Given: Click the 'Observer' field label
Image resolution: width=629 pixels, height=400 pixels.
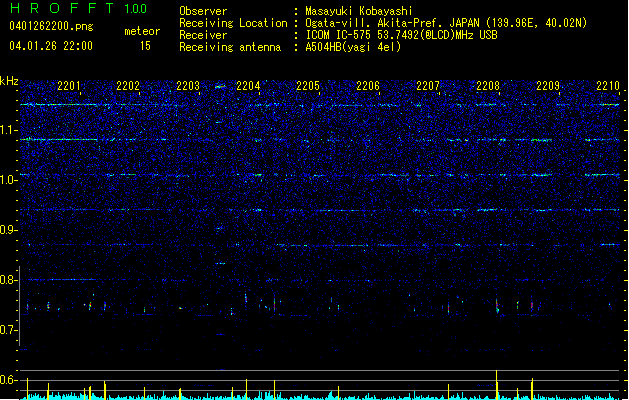Looking at the screenshot, I should click(203, 11).
